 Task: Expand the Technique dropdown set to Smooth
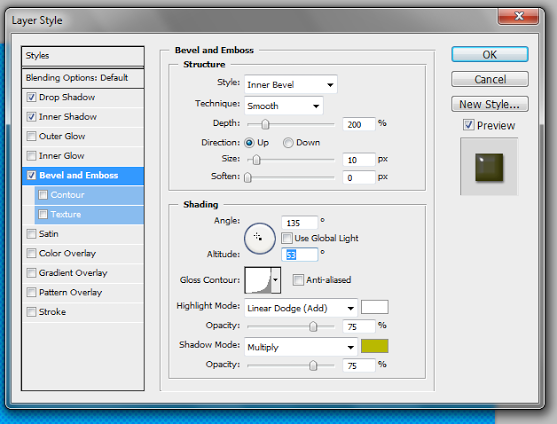point(283,106)
